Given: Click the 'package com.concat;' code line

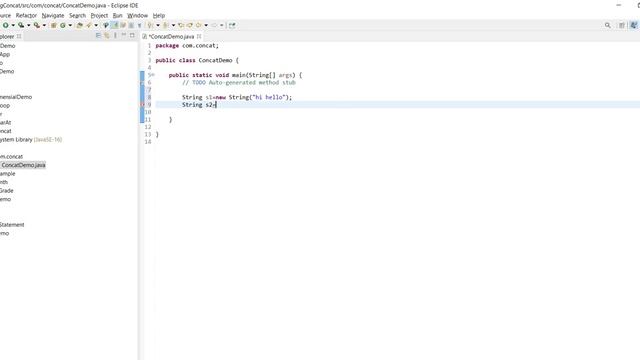Looking at the screenshot, I should [x=187, y=45].
